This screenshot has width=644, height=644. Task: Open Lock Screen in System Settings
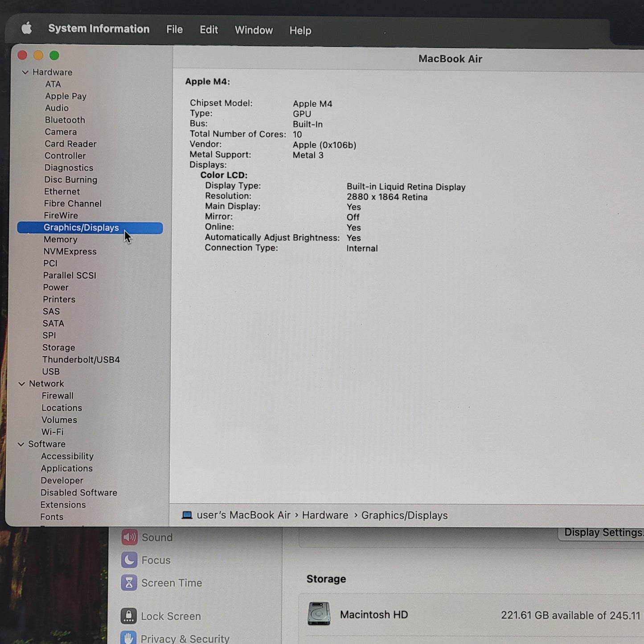click(160, 616)
